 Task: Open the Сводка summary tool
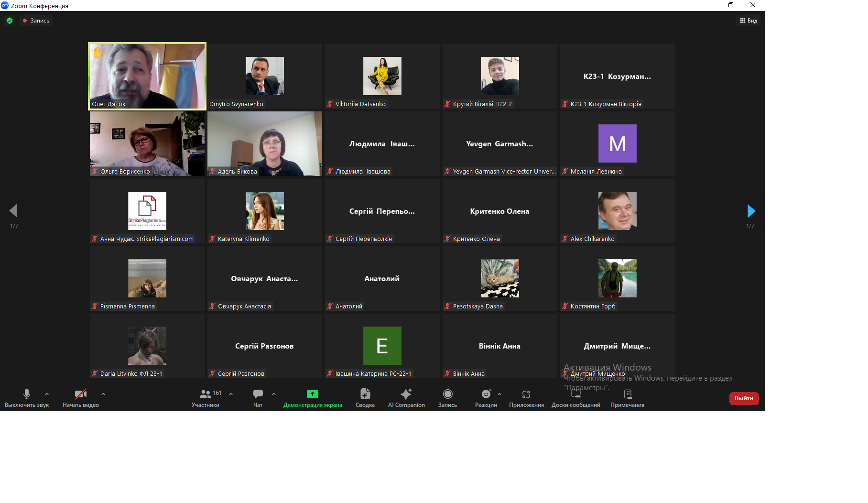365,398
